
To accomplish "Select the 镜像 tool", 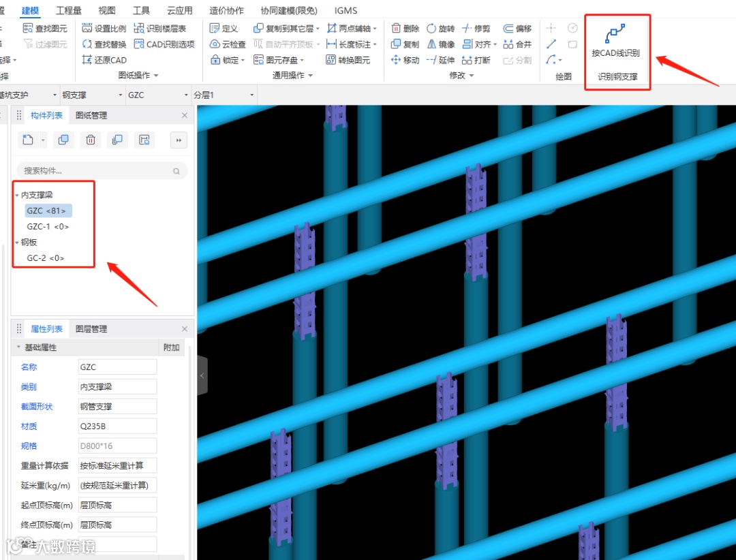I will (x=441, y=44).
